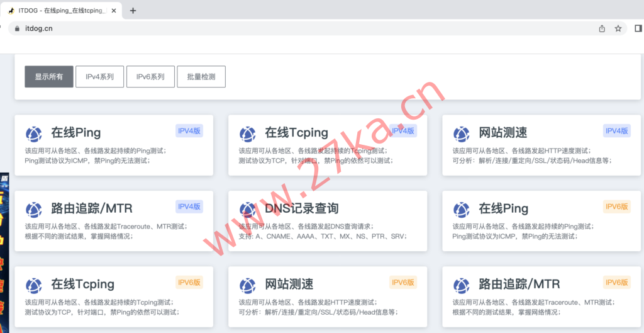Click the globe icon of IPV4 路由追踪/MTR card
The height and width of the screenshot is (333, 644).
click(x=34, y=210)
